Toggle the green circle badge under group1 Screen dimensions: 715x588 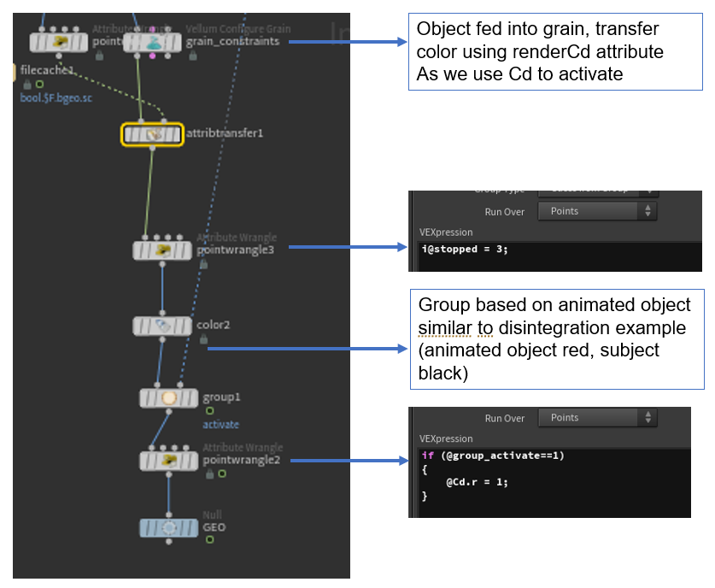click(209, 411)
